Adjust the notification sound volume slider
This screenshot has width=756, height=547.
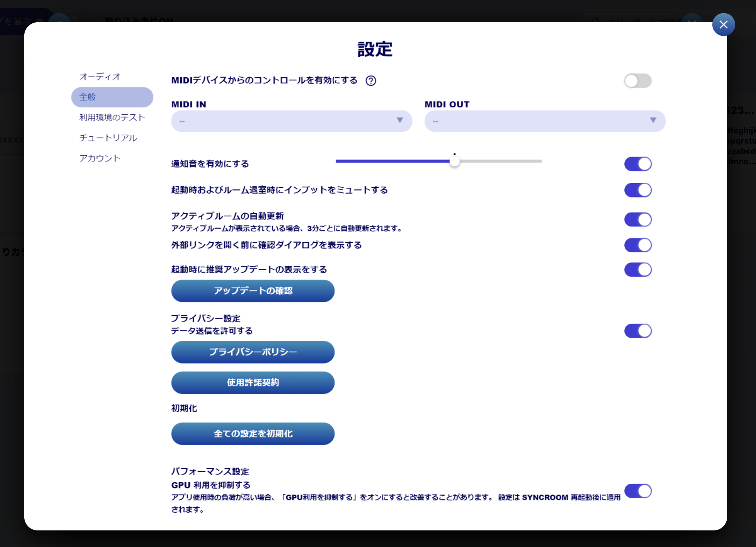point(454,161)
